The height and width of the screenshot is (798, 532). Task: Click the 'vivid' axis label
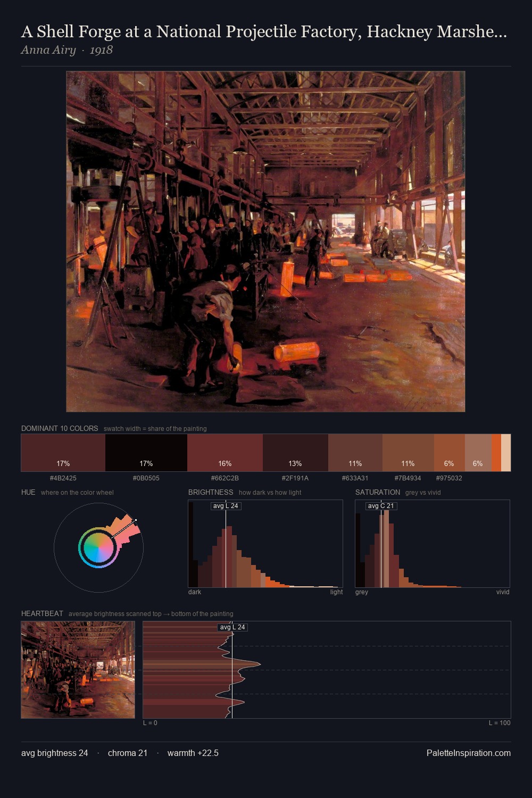[503, 592]
